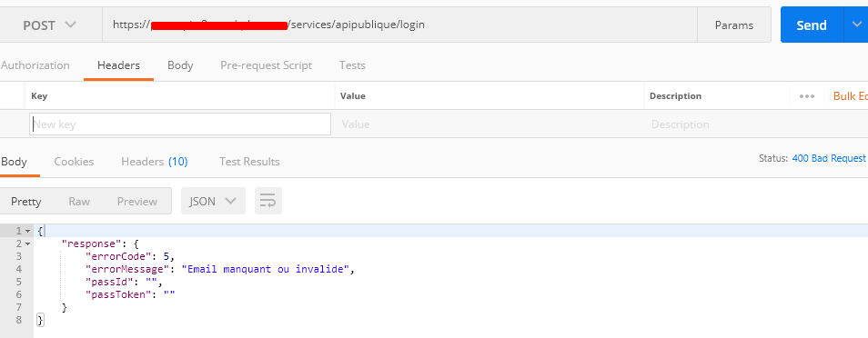Open the JSON format dropdown
868x338 pixels.
pos(213,201)
